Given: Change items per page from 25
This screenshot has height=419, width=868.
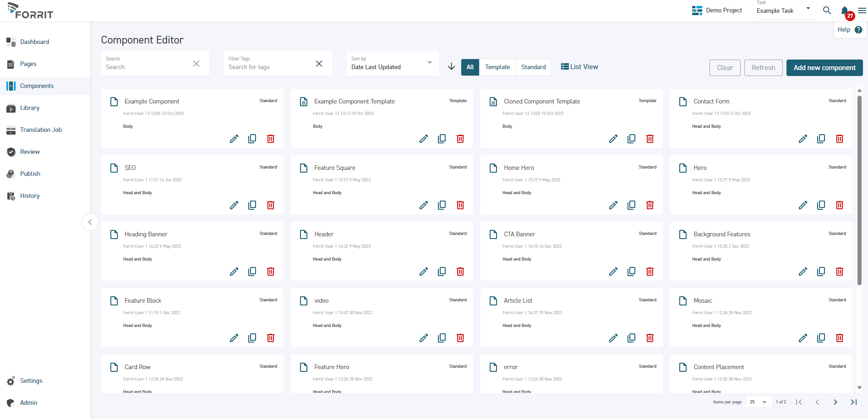Looking at the screenshot, I should pos(758,402).
